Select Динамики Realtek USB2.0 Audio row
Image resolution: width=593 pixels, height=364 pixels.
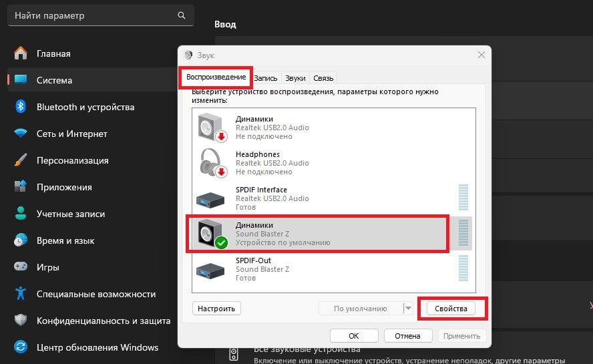pyautogui.click(x=333, y=128)
